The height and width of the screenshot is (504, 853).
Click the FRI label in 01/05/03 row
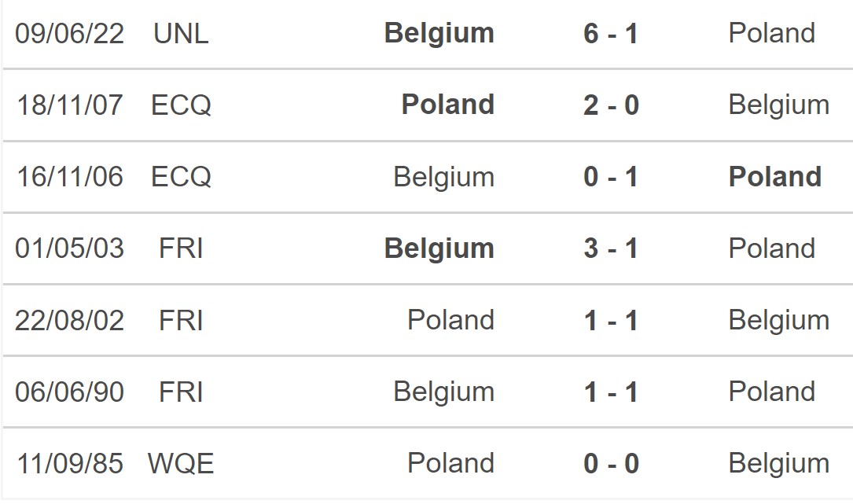click(181, 248)
